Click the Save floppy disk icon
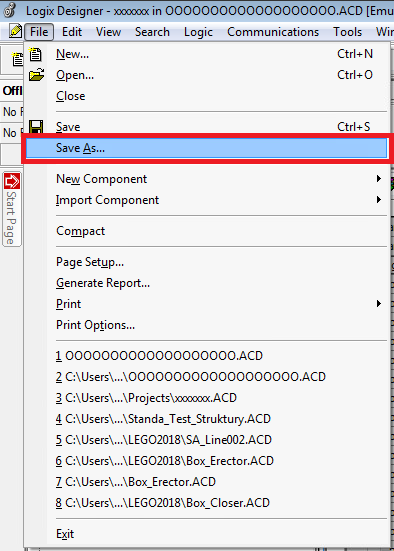This screenshot has width=394, height=551. pyautogui.click(x=36, y=127)
